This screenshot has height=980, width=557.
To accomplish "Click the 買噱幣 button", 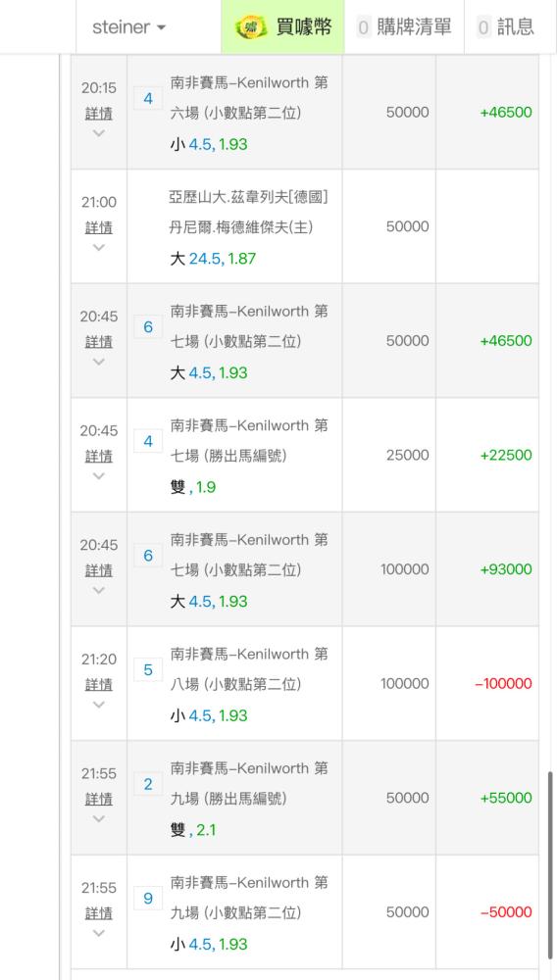I will [x=282, y=26].
